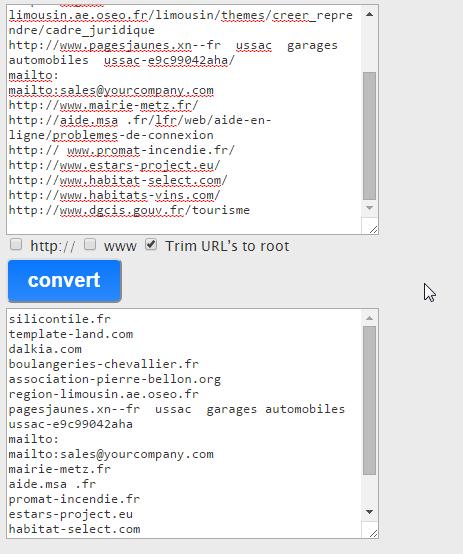The image size is (463, 554).
Task: Enable the www checkbox
Action: click(90, 244)
